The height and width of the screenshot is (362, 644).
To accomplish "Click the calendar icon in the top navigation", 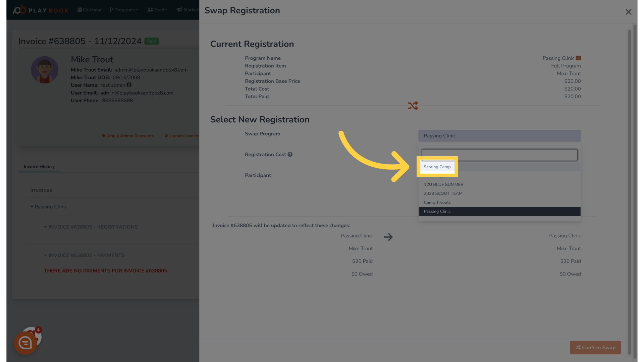I will [x=79, y=10].
